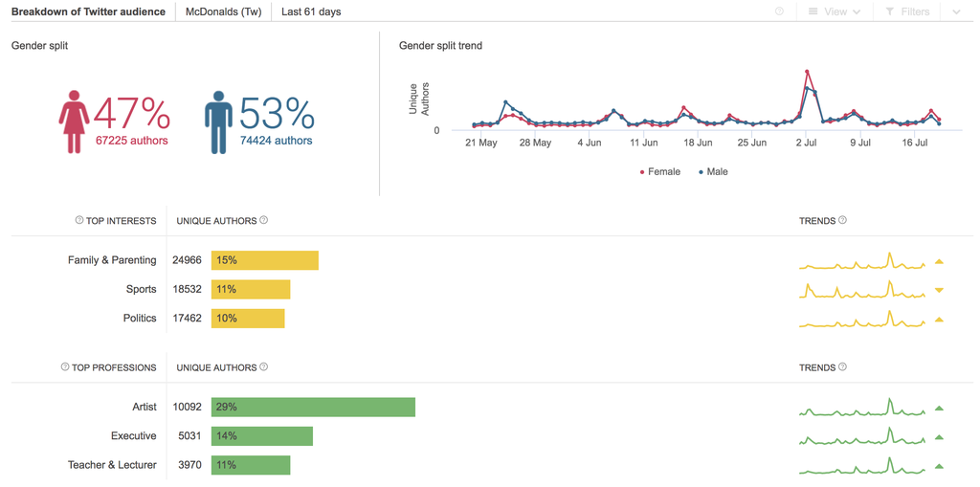This screenshot has width=980, height=487.
Task: Click the help icon beside the View menu
Action: click(779, 11)
